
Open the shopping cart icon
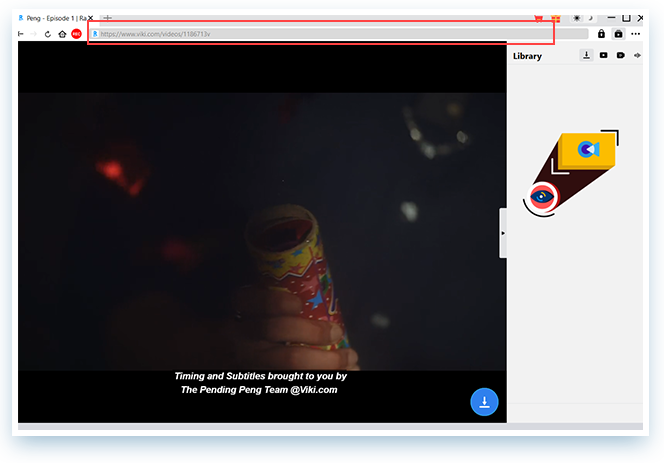tap(539, 18)
